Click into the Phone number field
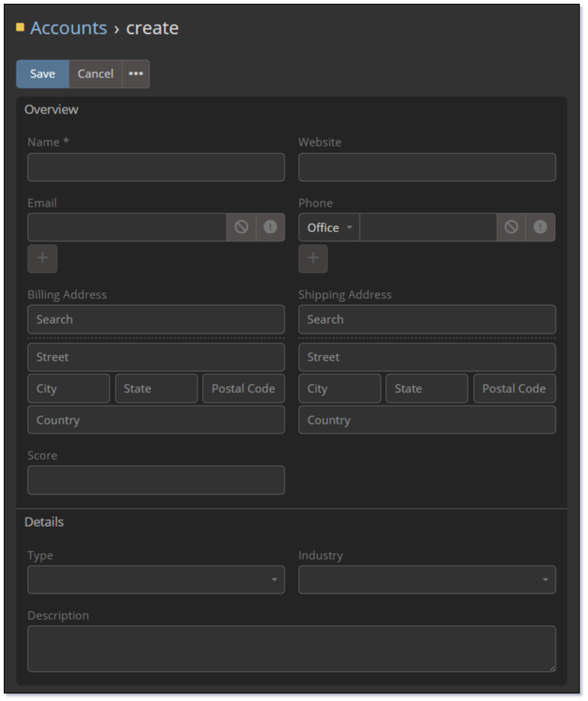The width and height of the screenshot is (588, 701). (x=428, y=228)
